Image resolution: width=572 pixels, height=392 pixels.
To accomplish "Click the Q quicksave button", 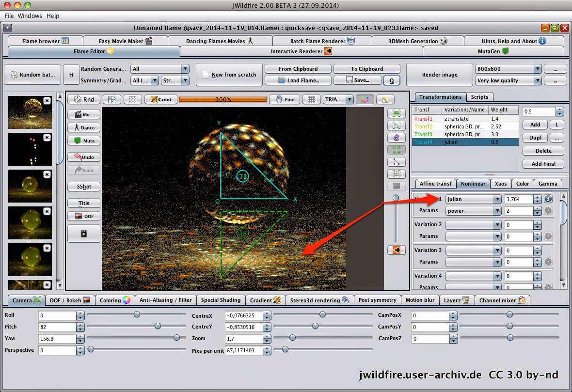I will pos(391,80).
